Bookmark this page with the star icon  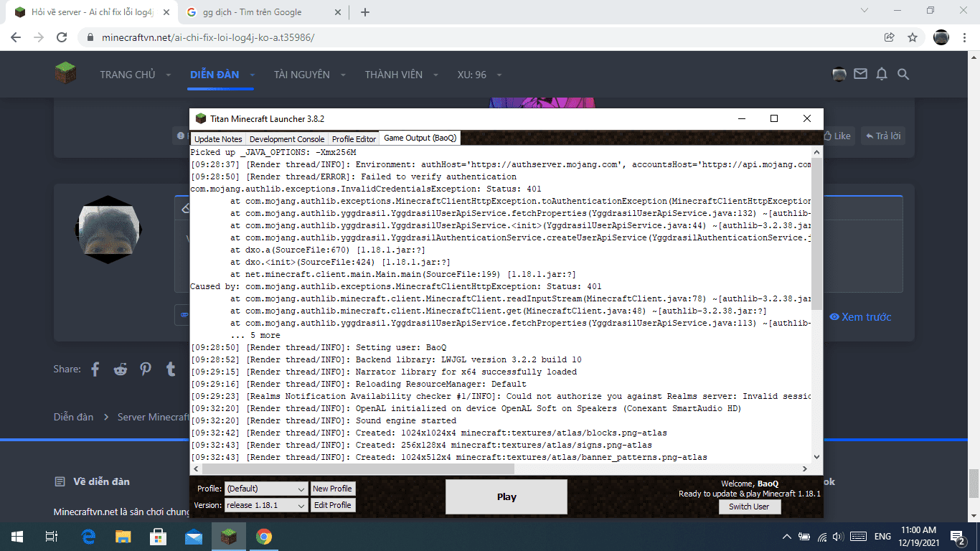[913, 37]
